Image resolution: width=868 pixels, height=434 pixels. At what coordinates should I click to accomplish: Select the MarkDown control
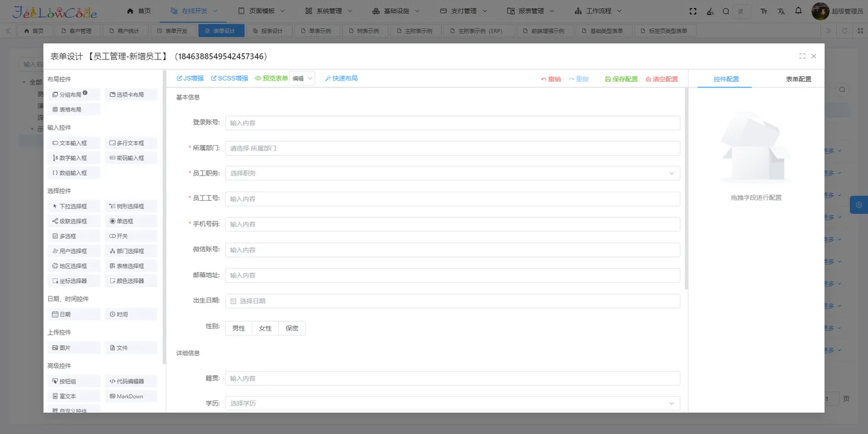(130, 396)
